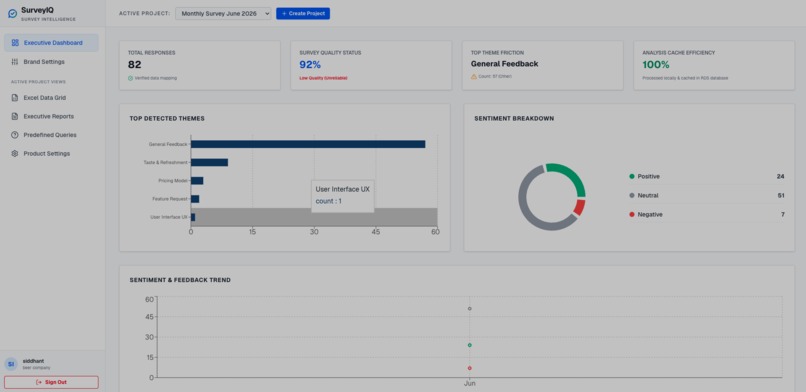
Task: Click the red Negative donut segment
Action: pos(579,208)
